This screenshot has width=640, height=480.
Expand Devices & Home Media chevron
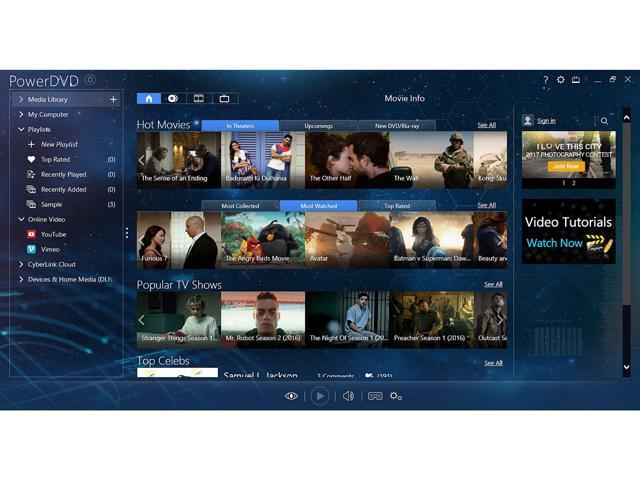[x=21, y=279]
